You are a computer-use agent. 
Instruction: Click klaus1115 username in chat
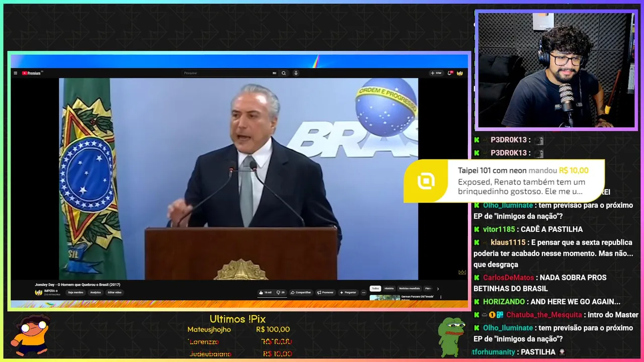click(x=508, y=242)
